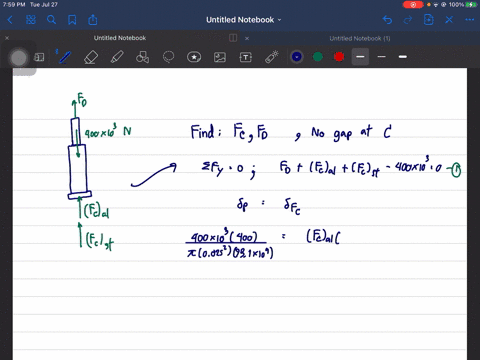
Task: Select the Text box tool
Action: [x=246, y=57]
